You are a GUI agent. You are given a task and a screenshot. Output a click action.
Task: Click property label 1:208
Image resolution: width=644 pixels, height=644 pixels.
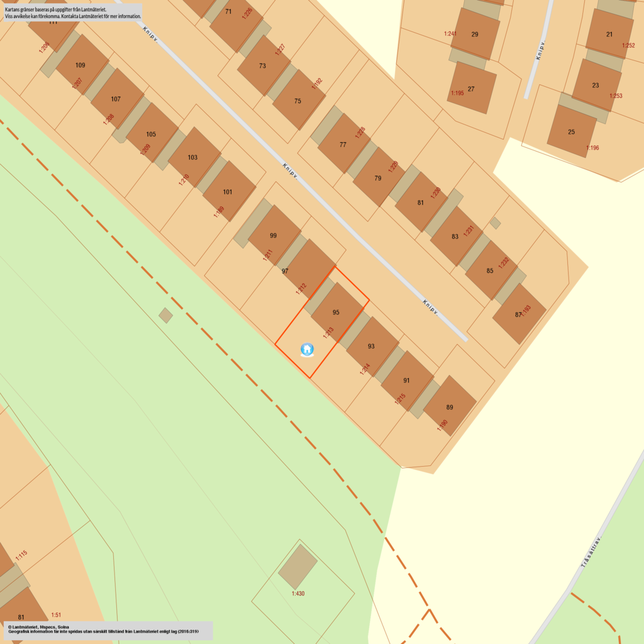coord(108,119)
